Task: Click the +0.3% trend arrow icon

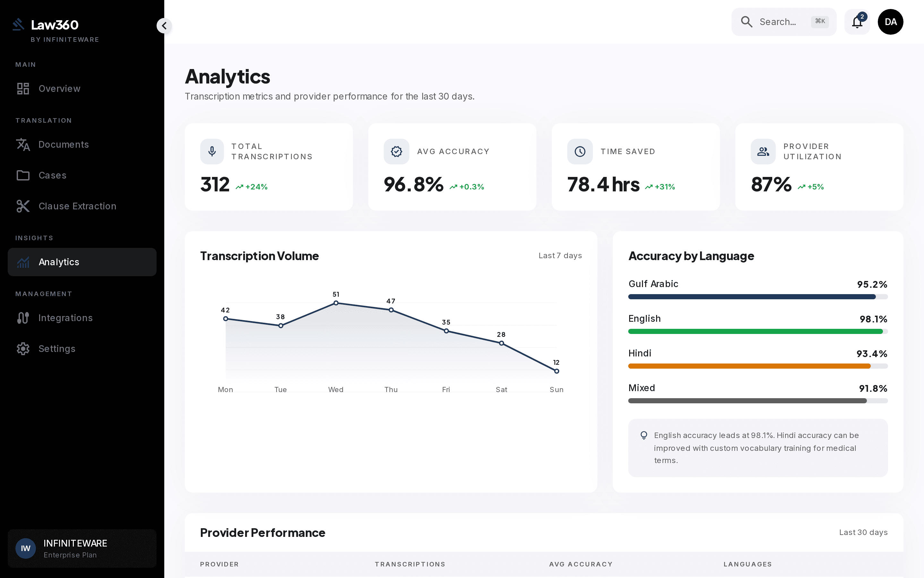Action: (x=453, y=187)
